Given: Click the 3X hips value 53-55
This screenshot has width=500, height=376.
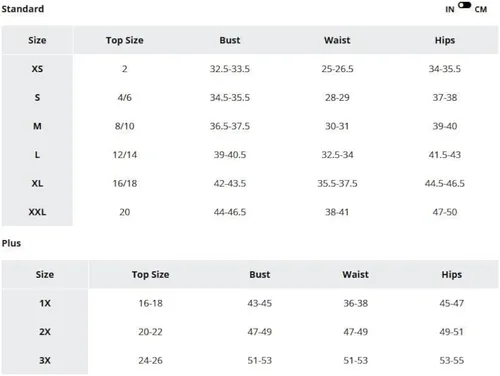Looking at the screenshot, I should (x=452, y=360).
